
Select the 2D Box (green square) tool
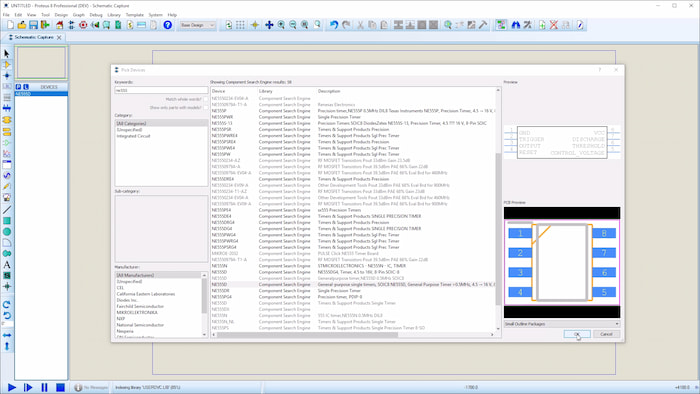point(7,221)
